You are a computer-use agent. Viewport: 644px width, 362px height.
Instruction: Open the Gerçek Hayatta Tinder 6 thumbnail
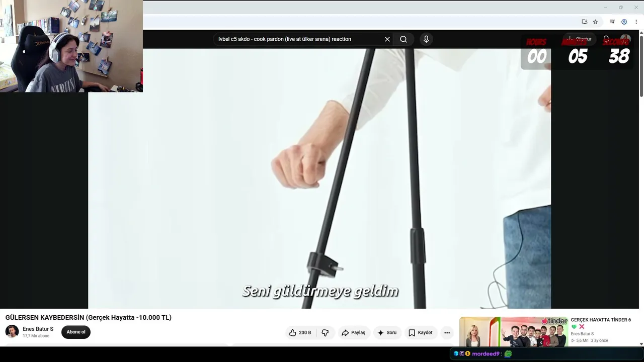pyautogui.click(x=513, y=331)
